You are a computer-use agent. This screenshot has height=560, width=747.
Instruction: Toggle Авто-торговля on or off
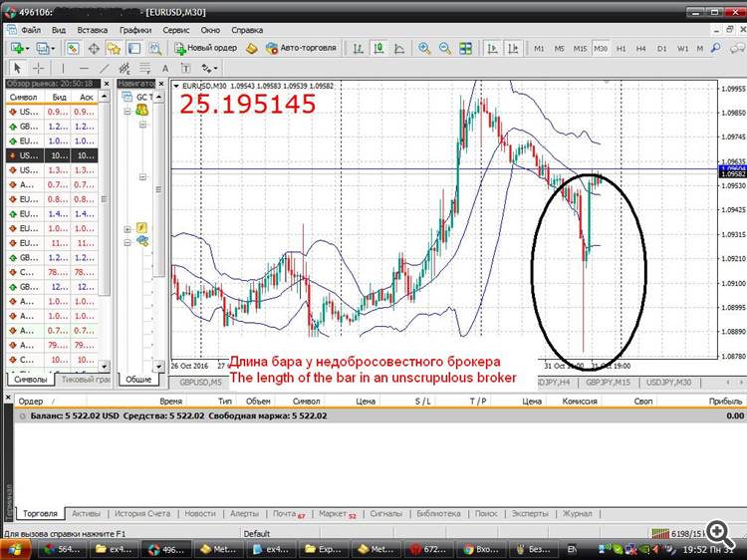[301, 48]
